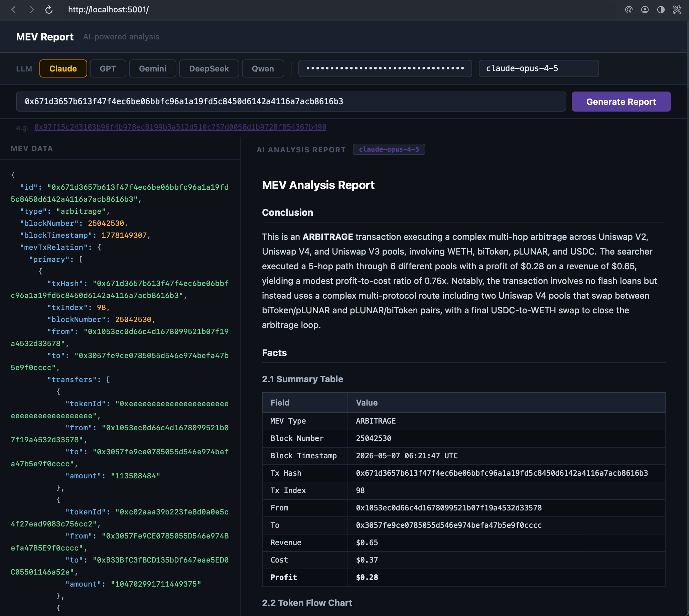Open the tools wrench icon

click(x=677, y=9)
